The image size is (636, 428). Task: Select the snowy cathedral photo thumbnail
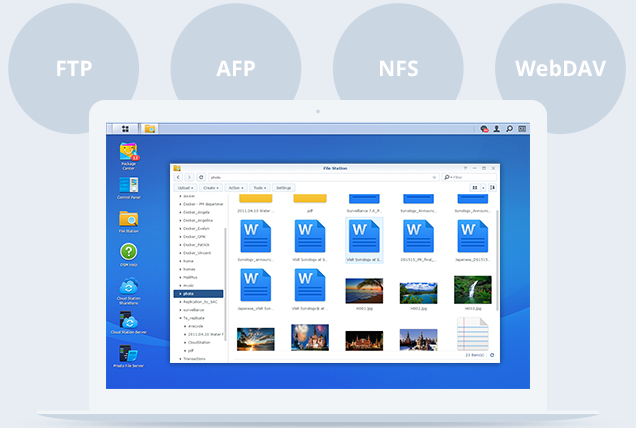pos(418,339)
